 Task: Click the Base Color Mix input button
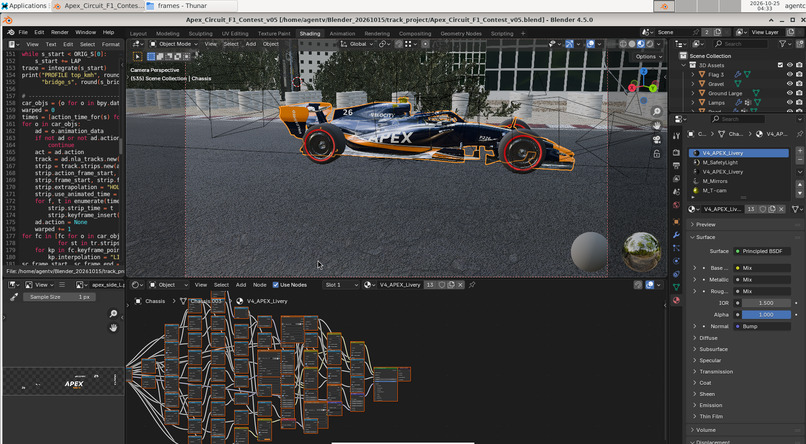click(762, 268)
